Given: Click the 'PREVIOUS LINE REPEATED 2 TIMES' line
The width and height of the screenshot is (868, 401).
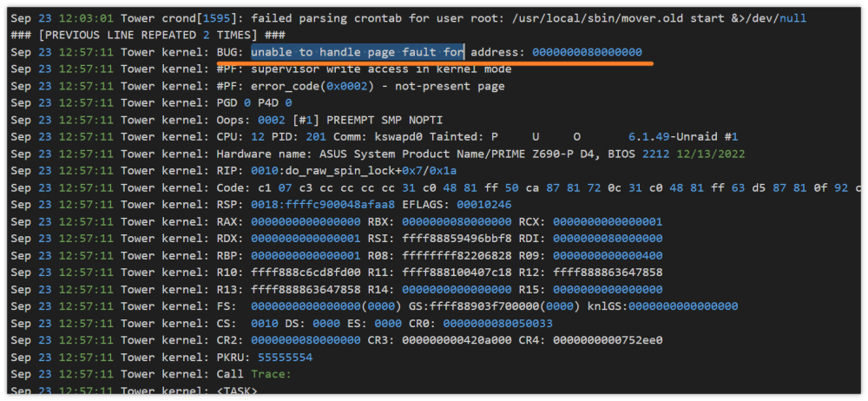Looking at the screenshot, I should (x=148, y=36).
